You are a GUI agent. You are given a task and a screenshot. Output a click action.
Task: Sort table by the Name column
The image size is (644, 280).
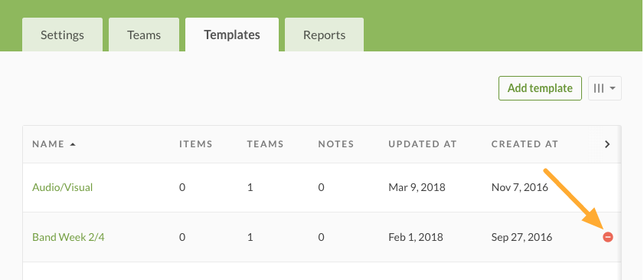point(54,144)
